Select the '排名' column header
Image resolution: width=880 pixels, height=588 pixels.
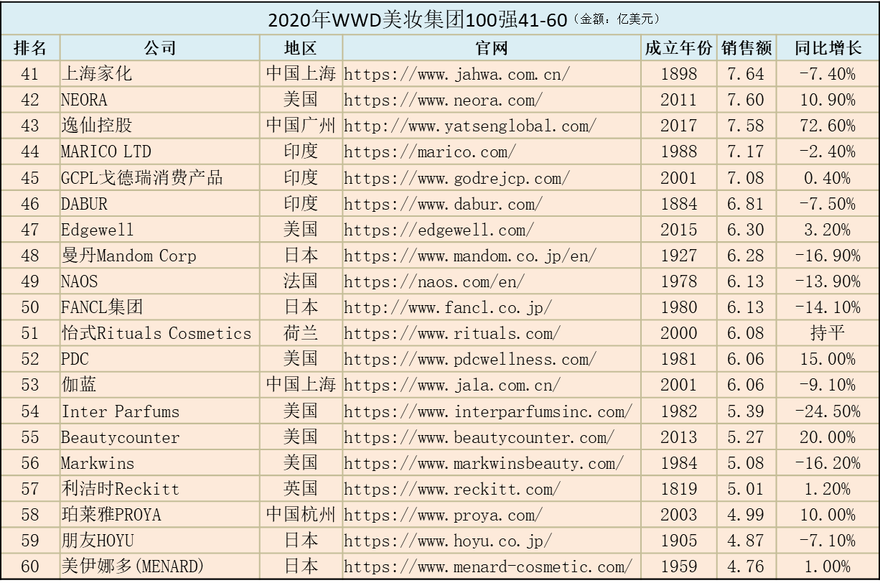click(31, 48)
